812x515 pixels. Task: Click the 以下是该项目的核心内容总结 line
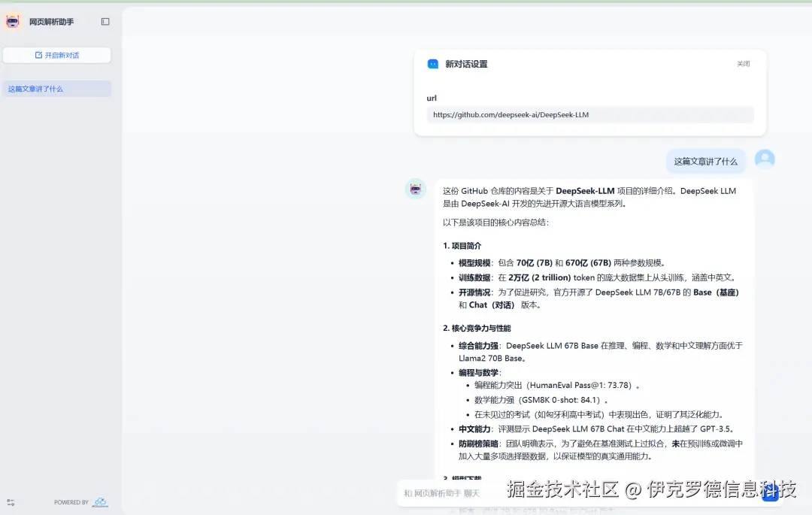495,223
